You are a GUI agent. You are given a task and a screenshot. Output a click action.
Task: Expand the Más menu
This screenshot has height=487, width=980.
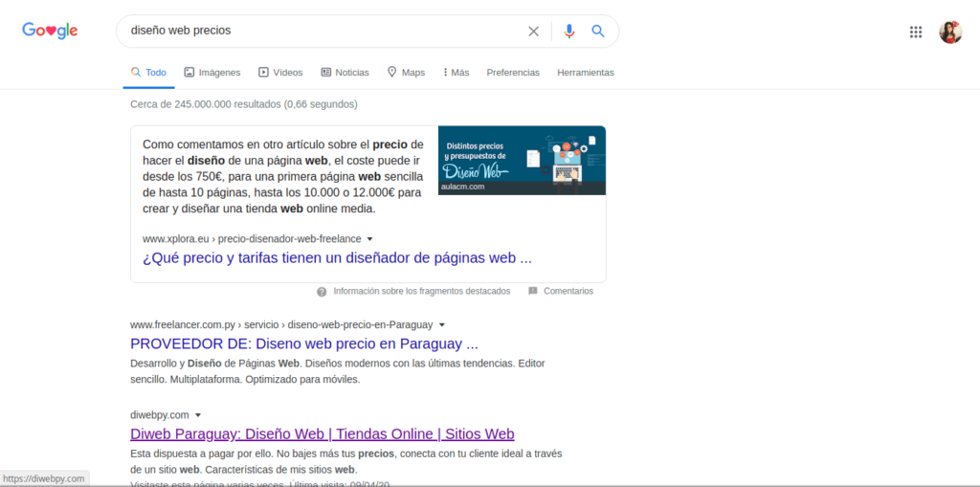click(457, 73)
